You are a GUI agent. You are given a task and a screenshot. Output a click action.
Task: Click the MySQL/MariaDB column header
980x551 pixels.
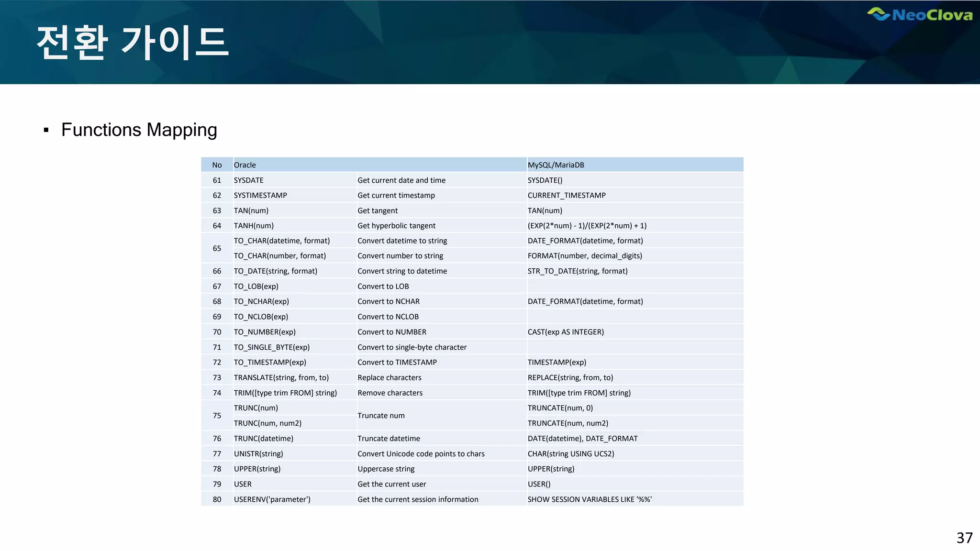point(556,165)
